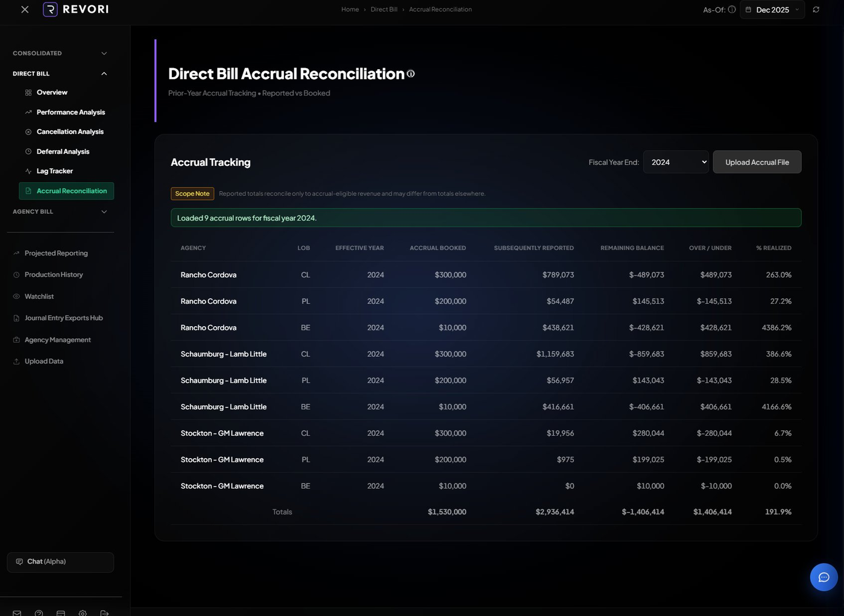
Task: Click the Subsequently Reported column header
Action: (534, 248)
